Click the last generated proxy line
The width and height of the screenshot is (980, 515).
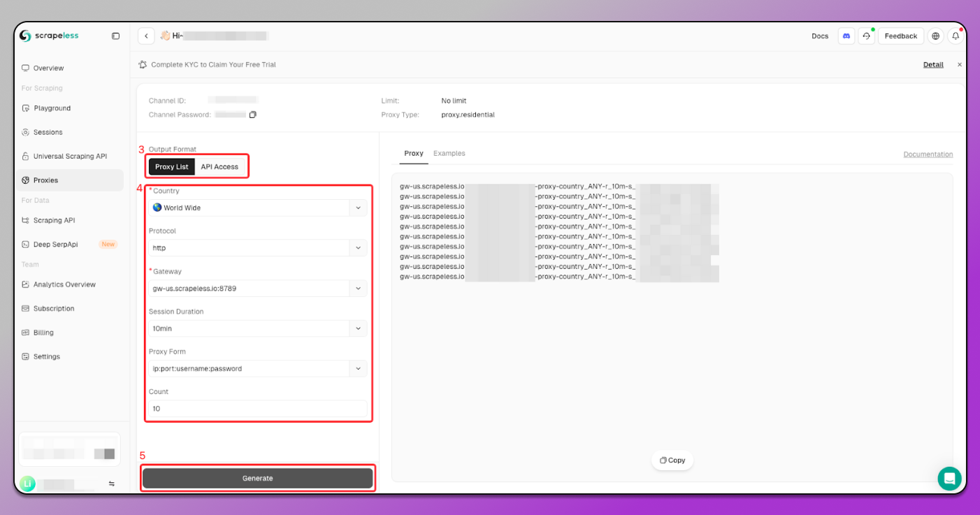(559, 277)
